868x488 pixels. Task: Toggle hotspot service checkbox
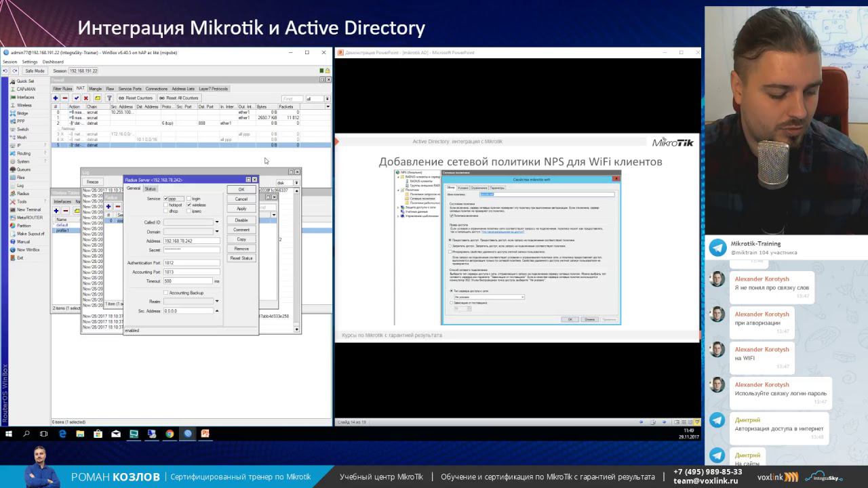coord(165,205)
